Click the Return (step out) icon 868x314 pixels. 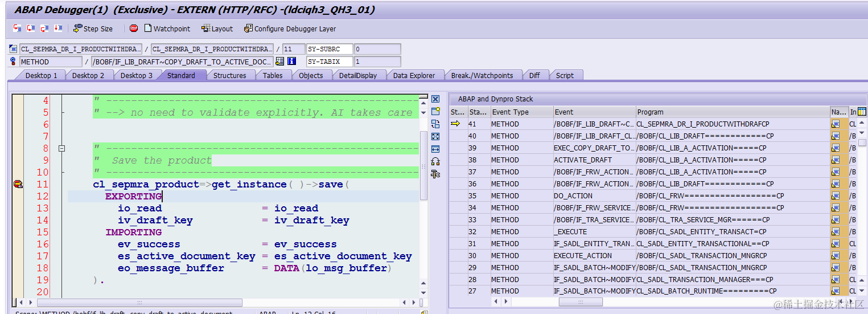45,28
